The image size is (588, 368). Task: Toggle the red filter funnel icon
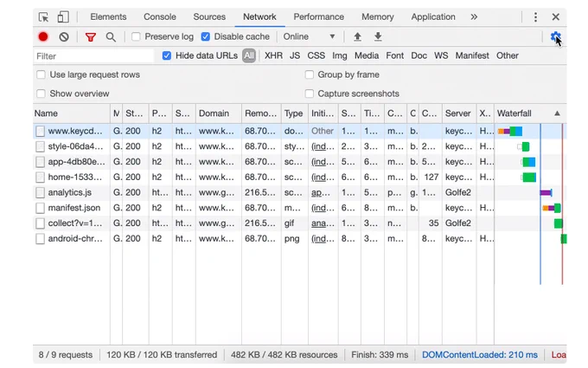[91, 36]
